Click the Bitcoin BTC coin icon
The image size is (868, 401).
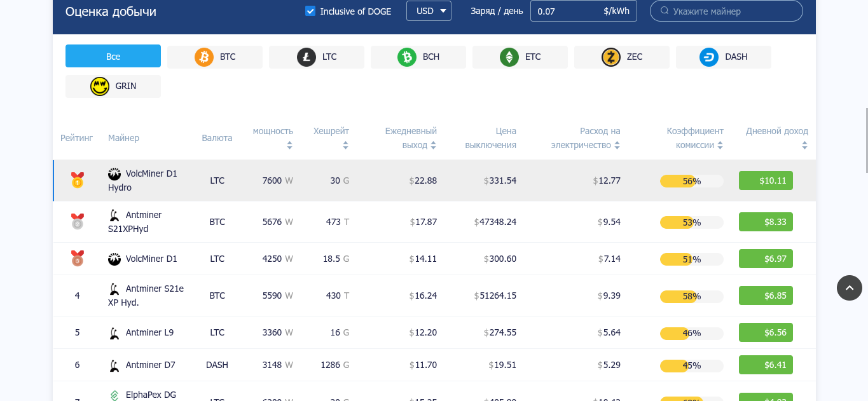[x=204, y=57]
